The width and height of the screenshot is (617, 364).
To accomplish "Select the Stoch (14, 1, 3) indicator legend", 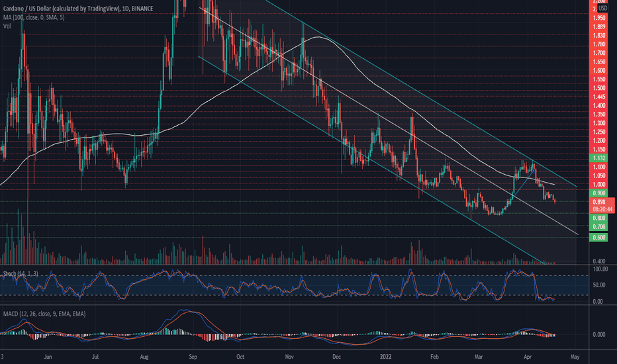I will tap(21, 273).
